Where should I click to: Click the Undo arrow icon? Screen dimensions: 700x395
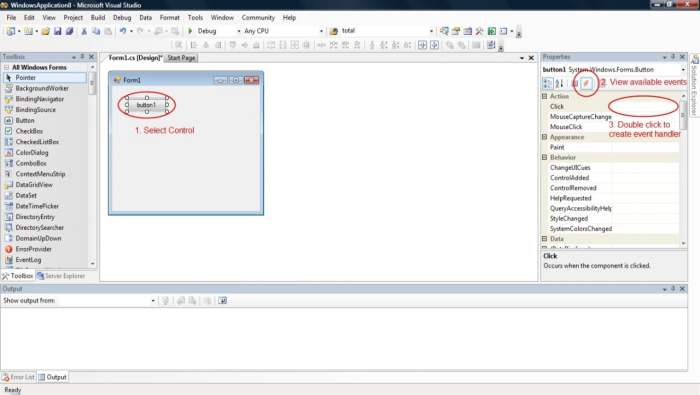pyautogui.click(x=122, y=31)
